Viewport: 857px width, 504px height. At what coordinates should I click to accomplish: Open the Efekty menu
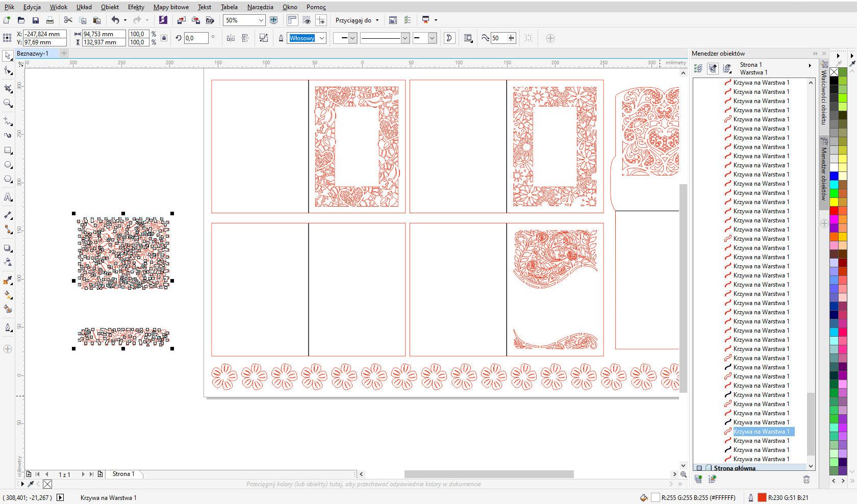click(x=136, y=7)
